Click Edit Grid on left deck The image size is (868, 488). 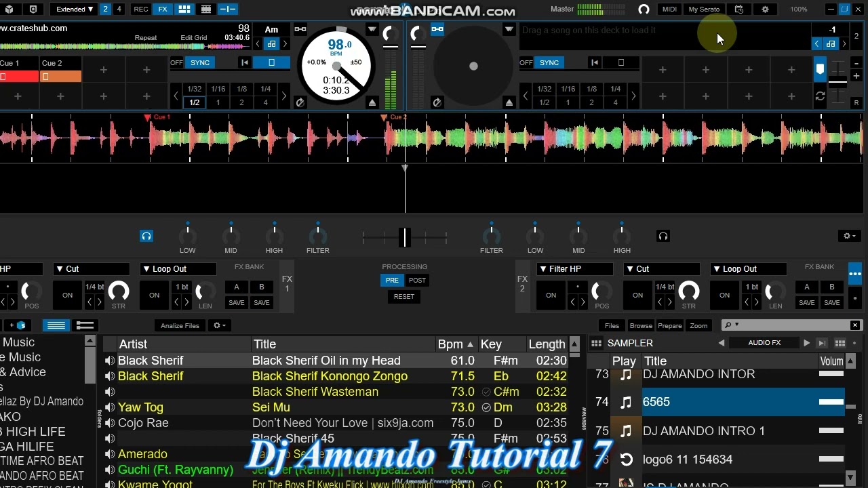[194, 38]
